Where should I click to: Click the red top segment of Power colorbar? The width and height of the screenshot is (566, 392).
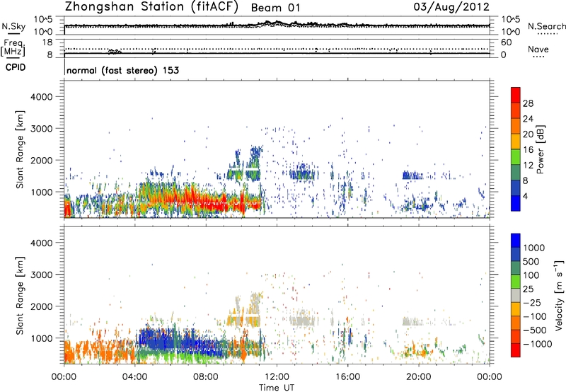(516, 96)
